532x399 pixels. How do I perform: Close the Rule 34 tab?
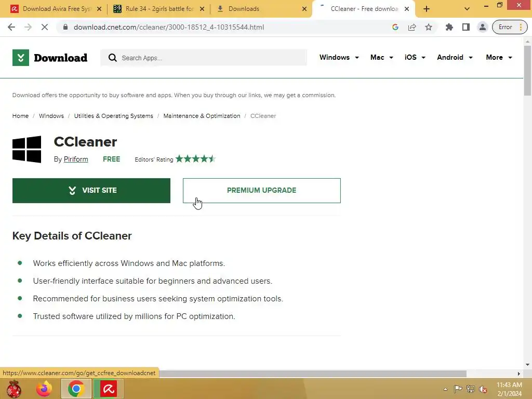point(202,9)
